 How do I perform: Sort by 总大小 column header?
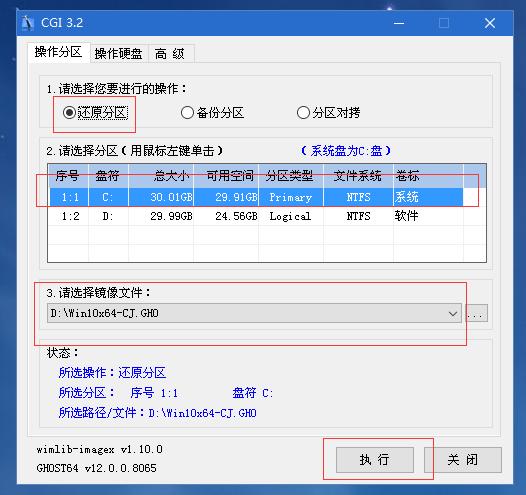[161, 176]
